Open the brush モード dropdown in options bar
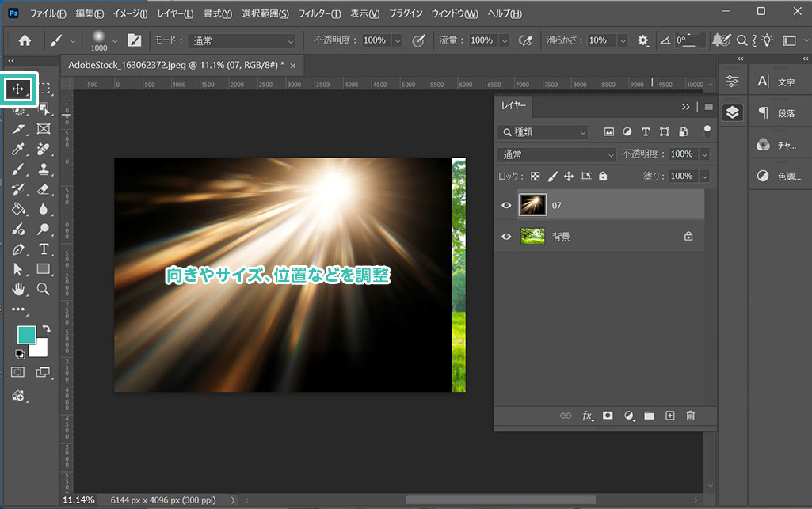The height and width of the screenshot is (509, 812). [243, 40]
